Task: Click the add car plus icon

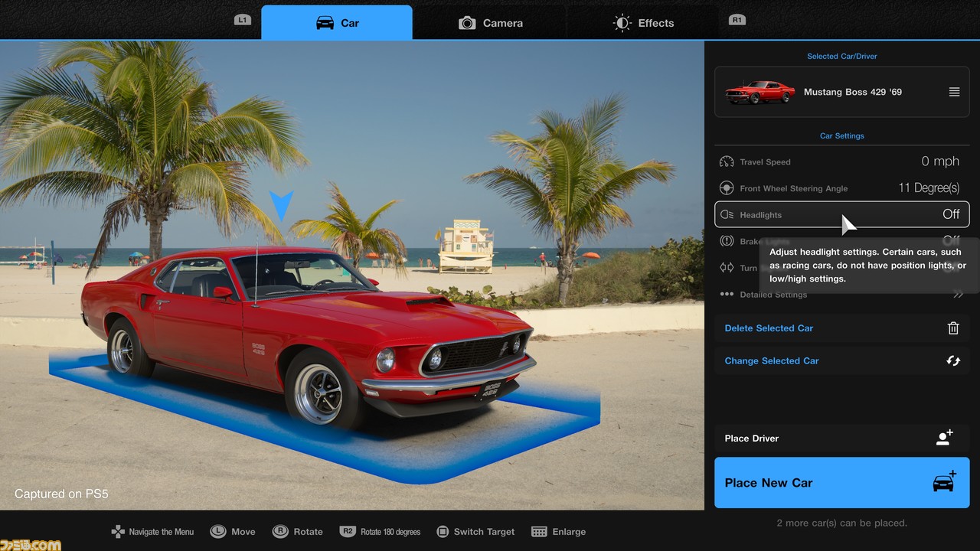Action: point(945,481)
